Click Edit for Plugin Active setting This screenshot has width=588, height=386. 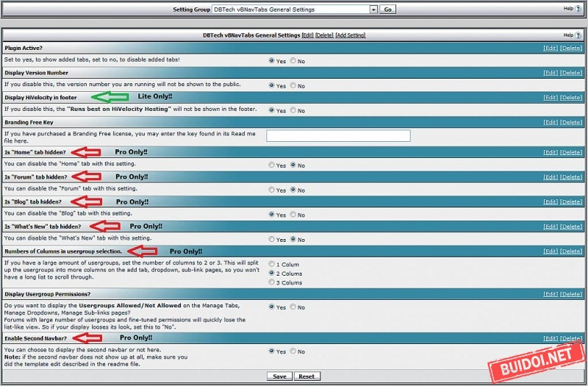[551, 48]
